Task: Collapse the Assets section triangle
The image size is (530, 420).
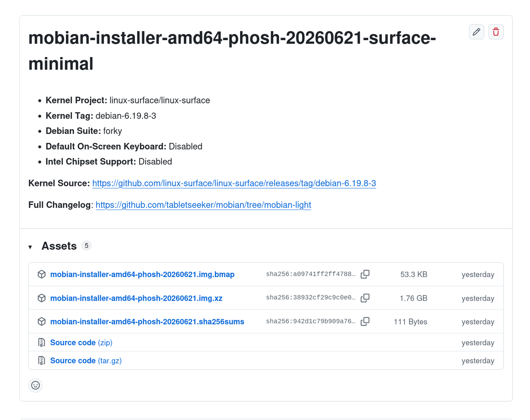Action: (x=30, y=247)
